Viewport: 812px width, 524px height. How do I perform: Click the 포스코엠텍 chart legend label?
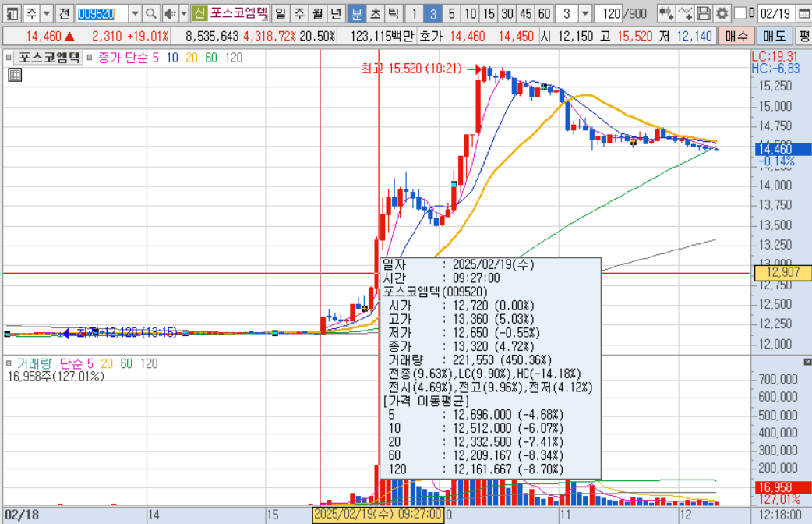tap(48, 58)
